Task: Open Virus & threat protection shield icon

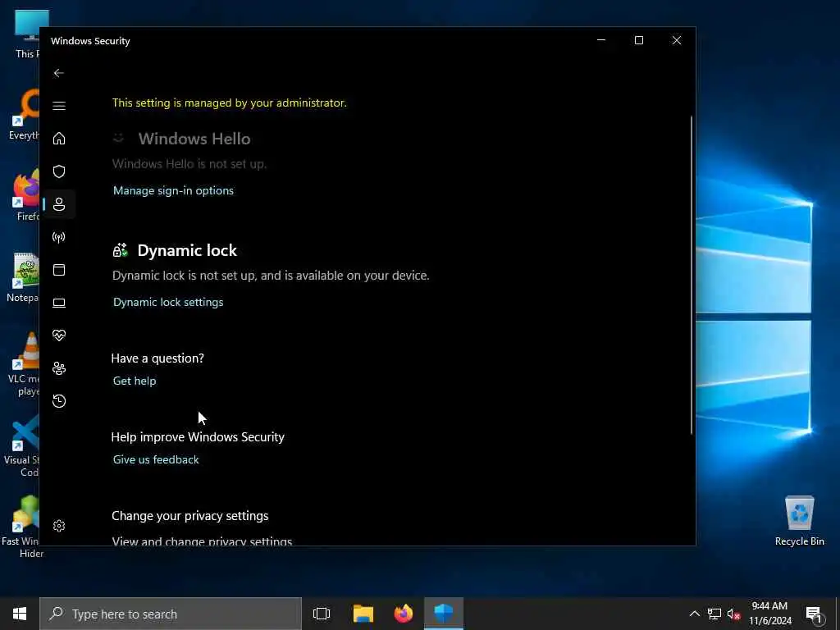Action: (x=59, y=171)
